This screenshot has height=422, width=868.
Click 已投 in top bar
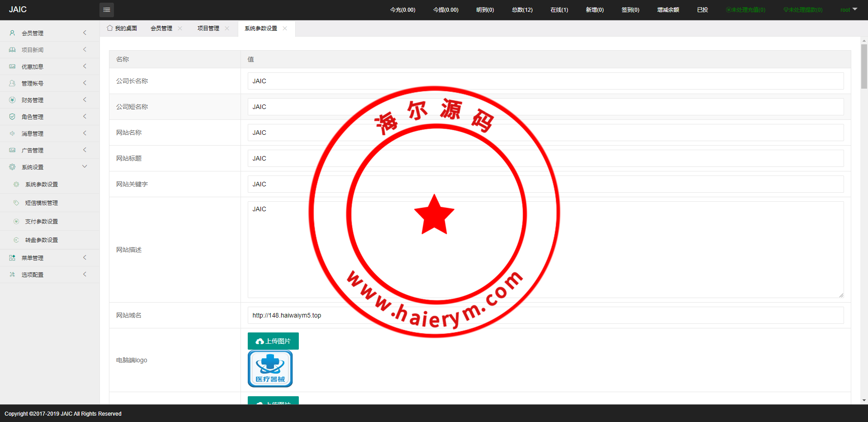point(703,9)
